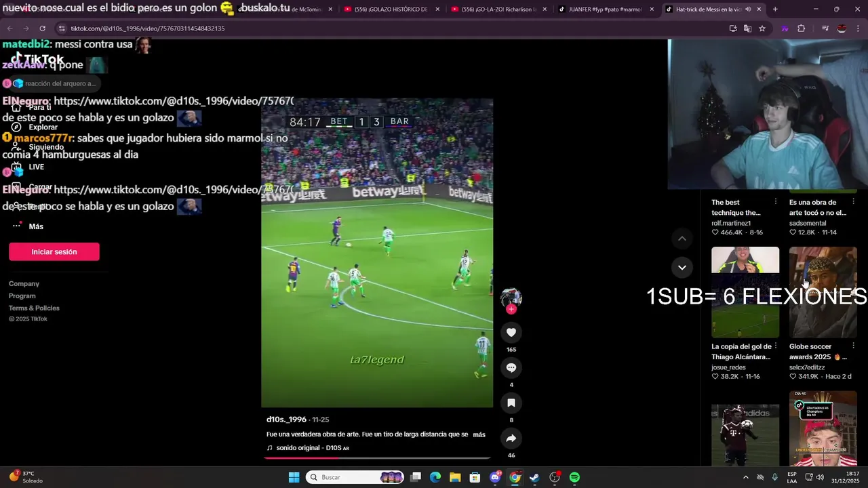Open File Explorer from the taskbar
The height and width of the screenshot is (488, 868).
coord(455,477)
